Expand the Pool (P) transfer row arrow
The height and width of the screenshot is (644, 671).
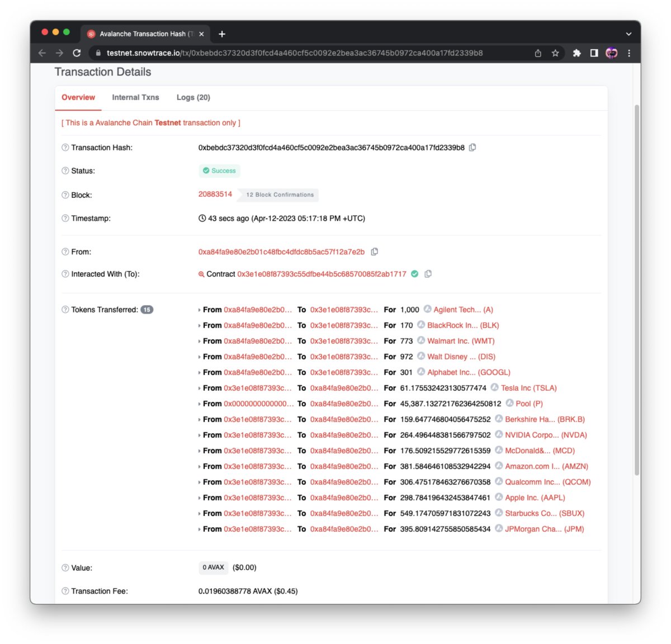pos(200,404)
